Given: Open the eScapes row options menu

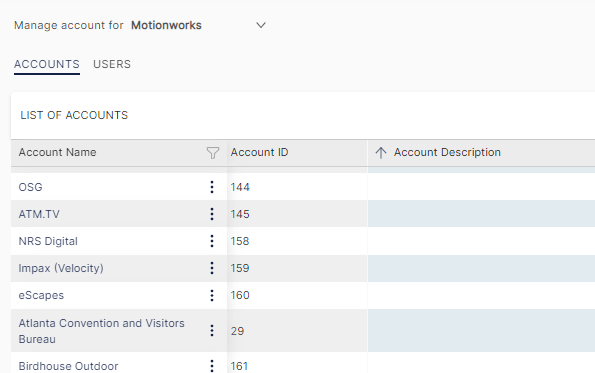Looking at the screenshot, I should pyautogui.click(x=212, y=295).
